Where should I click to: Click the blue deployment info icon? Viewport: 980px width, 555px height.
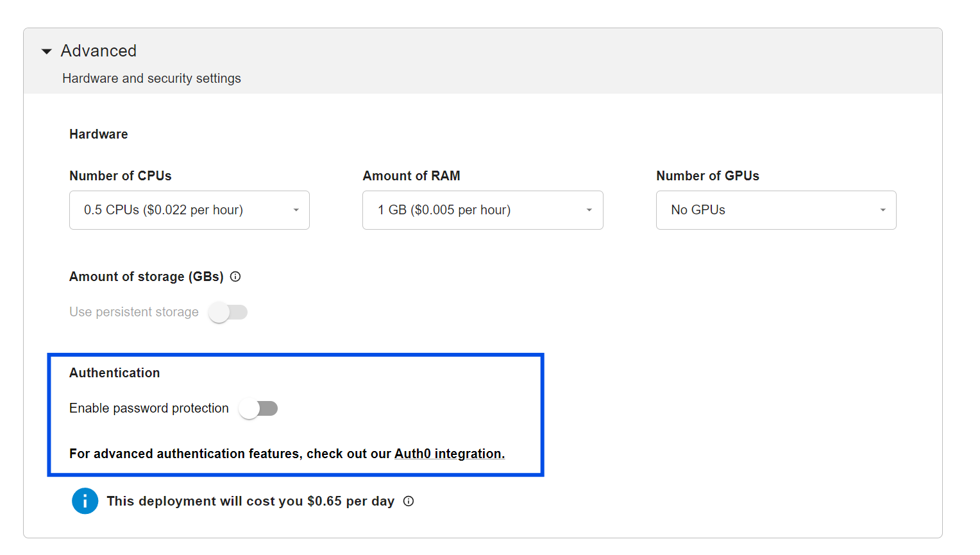(x=85, y=501)
